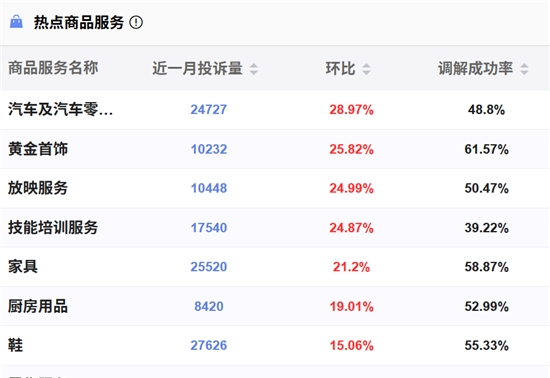Select the 放映服务 row
This screenshot has width=550, height=378.
tap(275, 188)
